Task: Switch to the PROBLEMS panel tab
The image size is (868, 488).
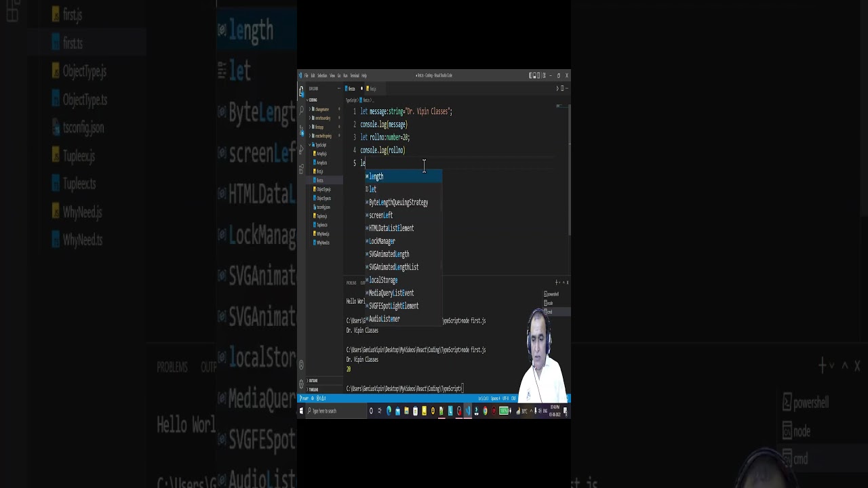Action: pyautogui.click(x=351, y=283)
